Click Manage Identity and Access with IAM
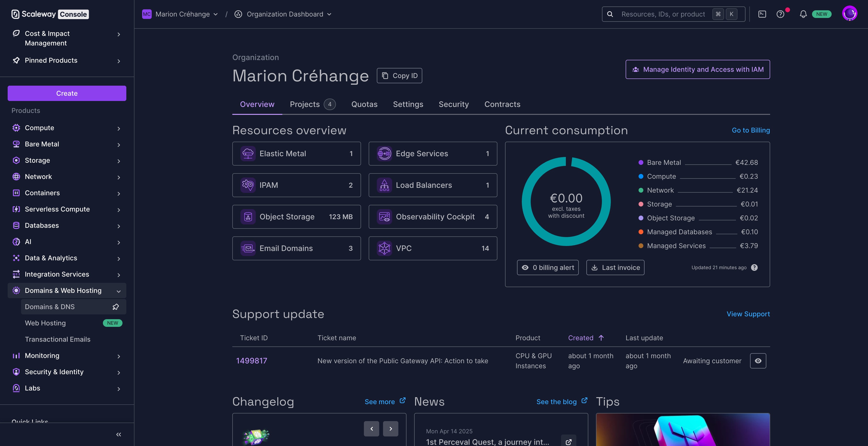 697,69
